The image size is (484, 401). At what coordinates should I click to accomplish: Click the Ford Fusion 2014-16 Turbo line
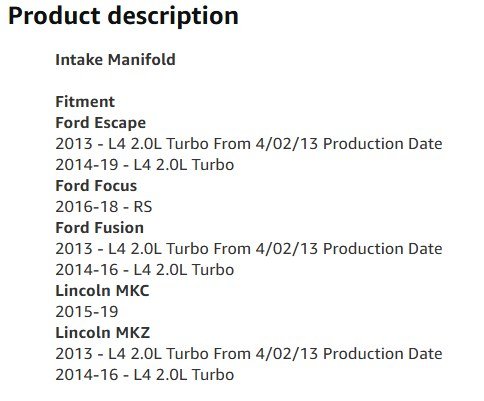[x=145, y=270]
